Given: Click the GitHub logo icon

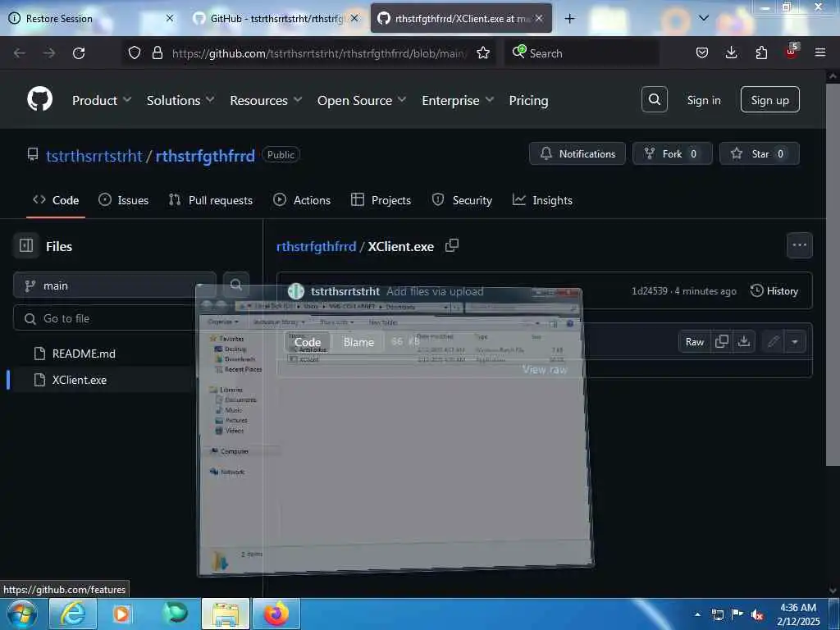Looking at the screenshot, I should tap(39, 99).
